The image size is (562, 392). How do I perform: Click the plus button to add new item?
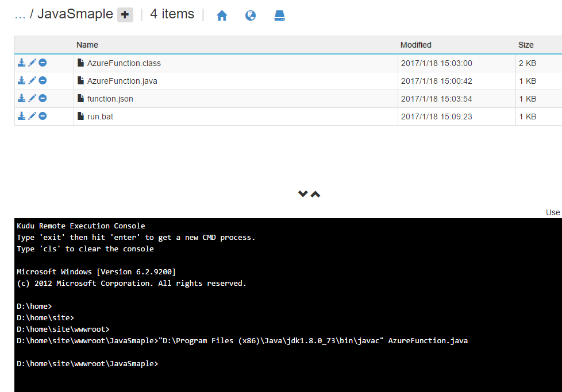click(125, 15)
